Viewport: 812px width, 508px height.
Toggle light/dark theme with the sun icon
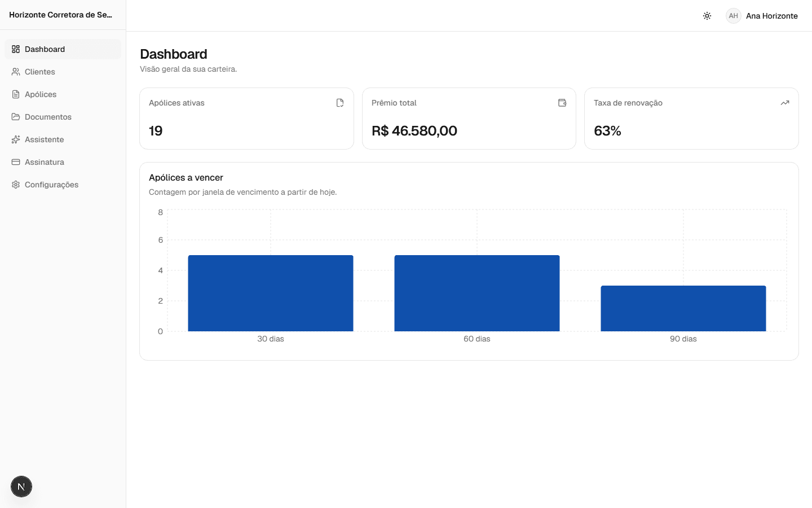(707, 16)
